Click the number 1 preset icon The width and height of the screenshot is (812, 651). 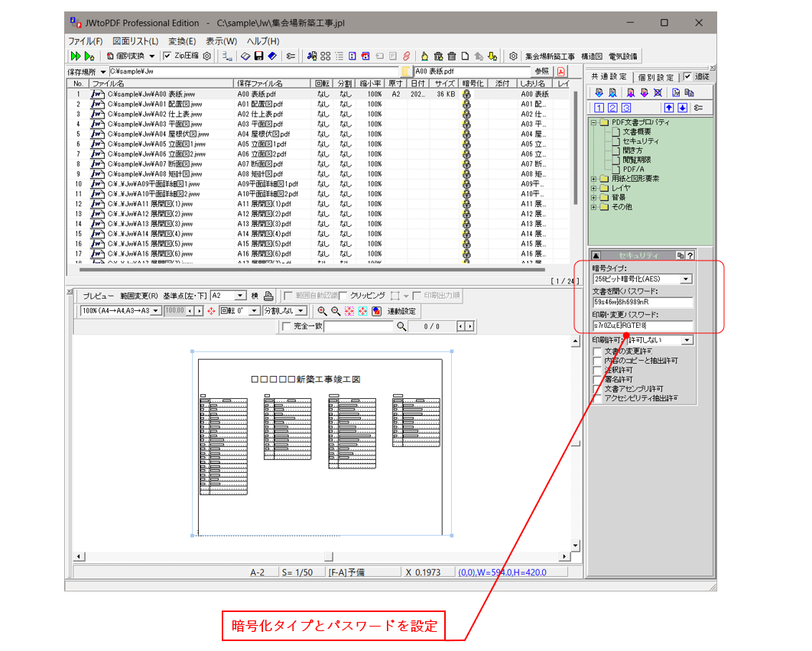[599, 108]
